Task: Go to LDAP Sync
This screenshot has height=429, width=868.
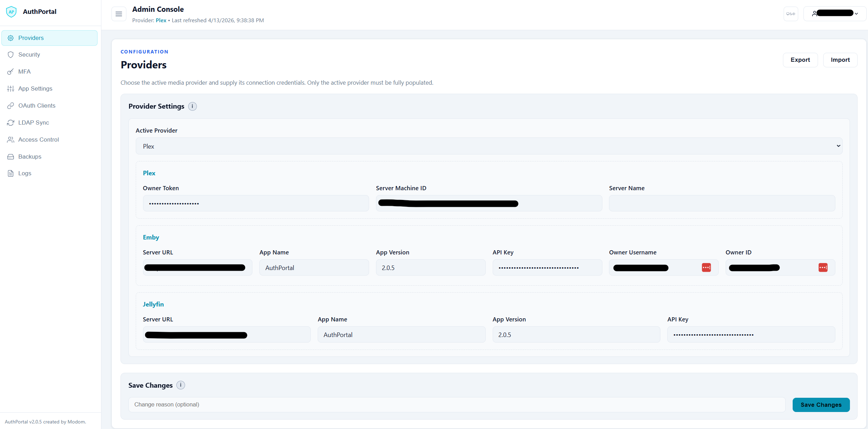Action: click(49, 123)
